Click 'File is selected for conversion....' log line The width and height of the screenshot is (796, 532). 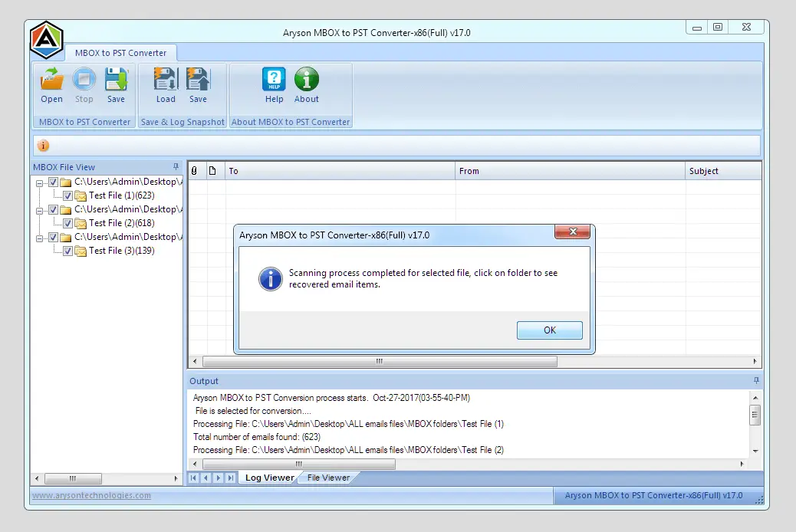(253, 411)
